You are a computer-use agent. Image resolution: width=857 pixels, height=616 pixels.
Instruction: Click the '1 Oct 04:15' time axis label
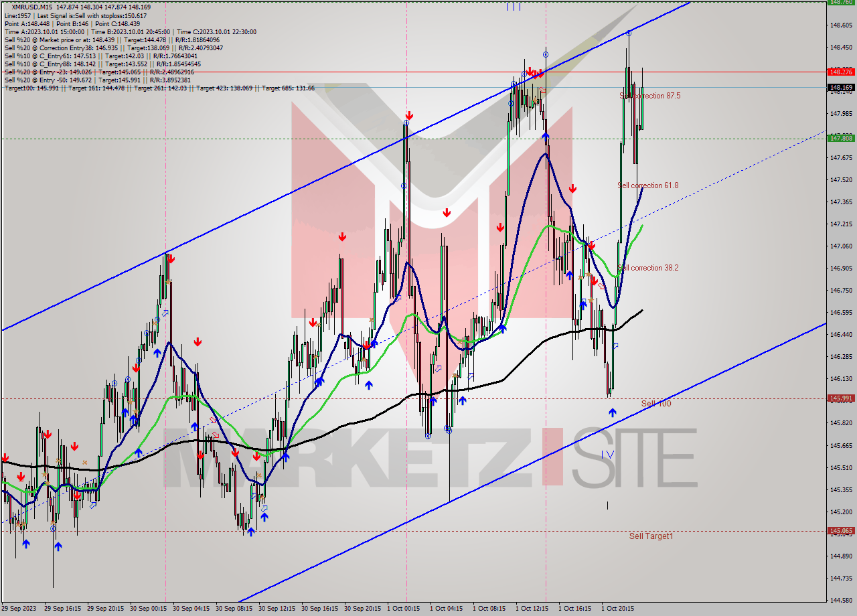[446, 609]
